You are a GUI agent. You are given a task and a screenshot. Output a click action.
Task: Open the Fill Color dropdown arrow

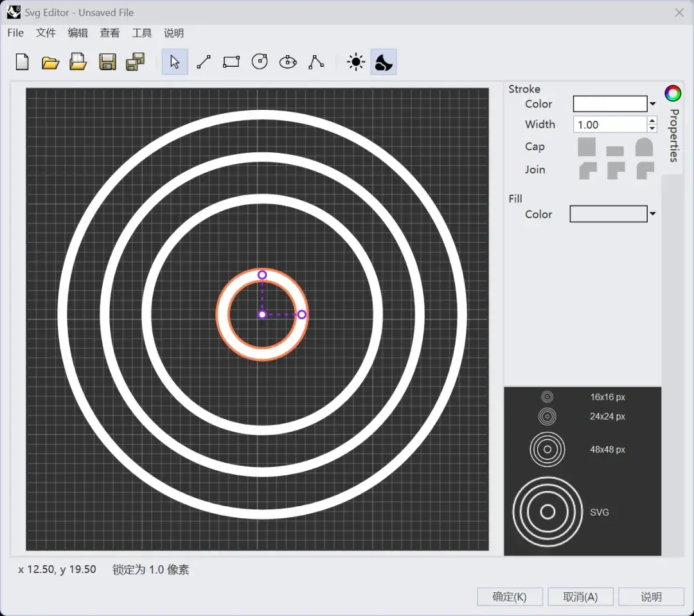coord(653,214)
